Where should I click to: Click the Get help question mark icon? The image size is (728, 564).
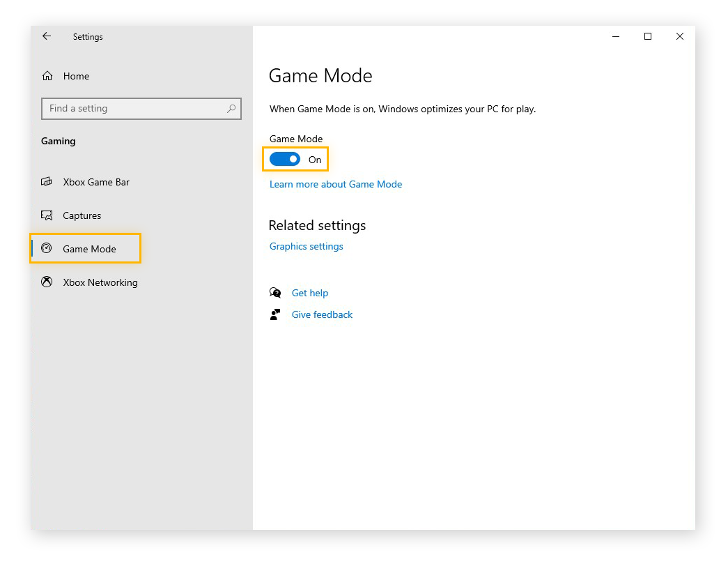275,293
